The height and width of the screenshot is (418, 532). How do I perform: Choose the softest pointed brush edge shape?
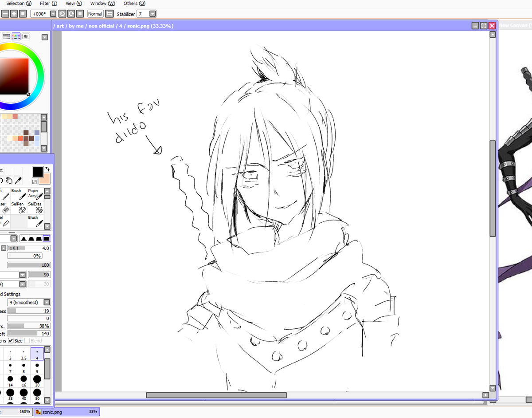[x=24, y=239]
